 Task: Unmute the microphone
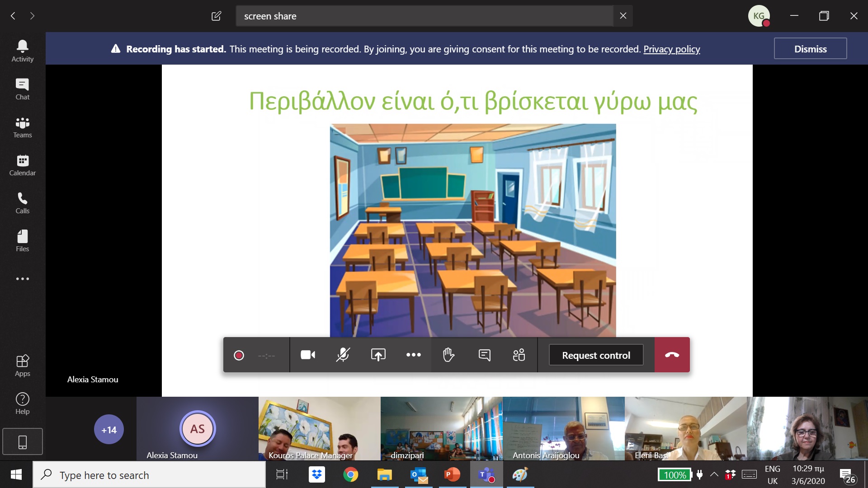(x=343, y=355)
